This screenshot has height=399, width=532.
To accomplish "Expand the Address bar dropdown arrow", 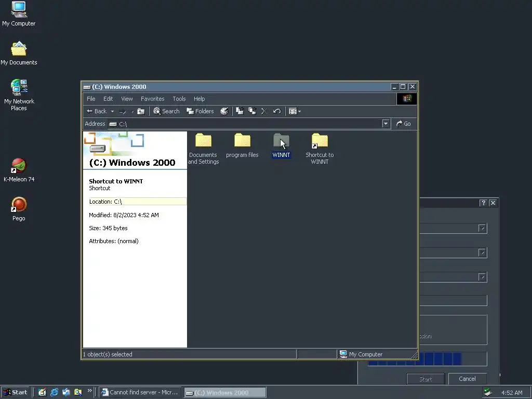I will pos(385,124).
